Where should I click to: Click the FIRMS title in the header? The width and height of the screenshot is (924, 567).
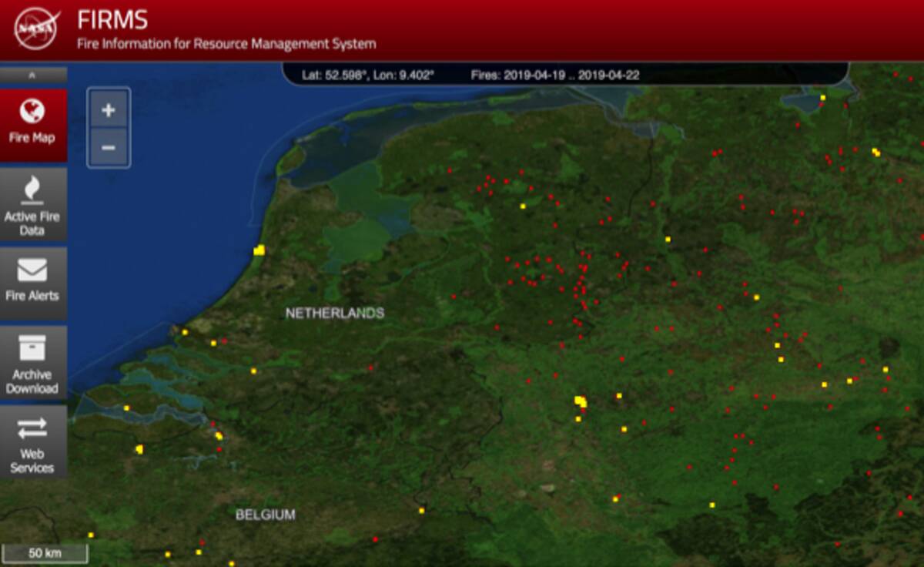[x=112, y=20]
